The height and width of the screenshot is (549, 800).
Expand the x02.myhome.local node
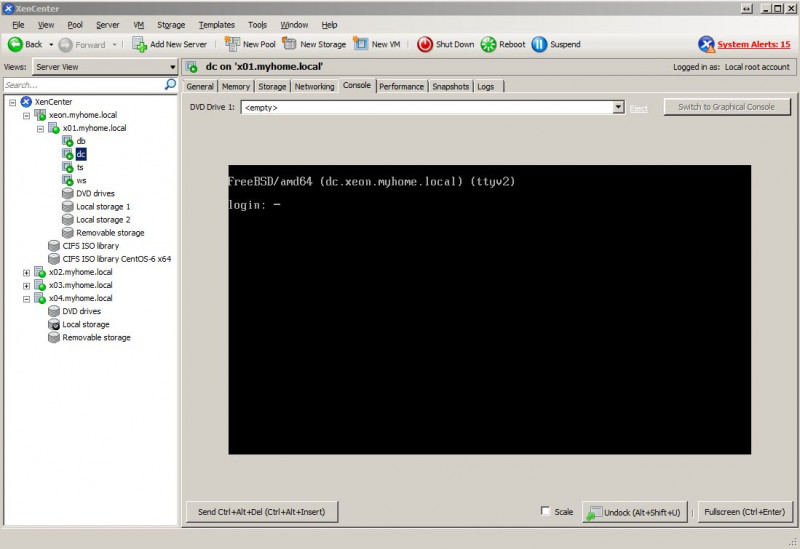pos(27,273)
